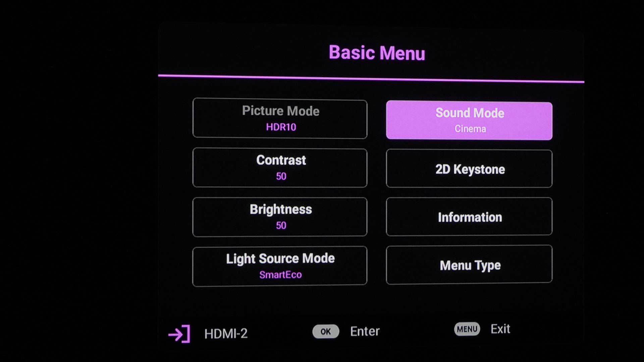644x362 pixels.
Task: Select Menu Type configuration tab
Action: click(x=469, y=265)
